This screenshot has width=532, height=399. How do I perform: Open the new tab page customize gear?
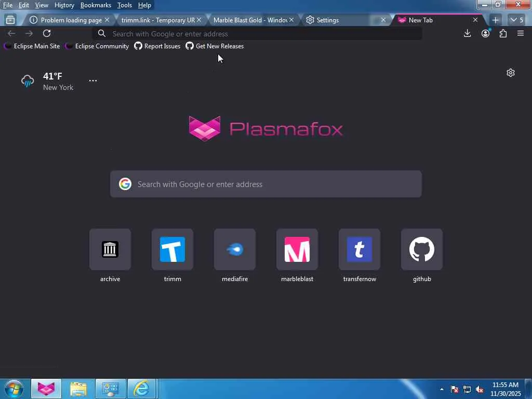pos(511,73)
